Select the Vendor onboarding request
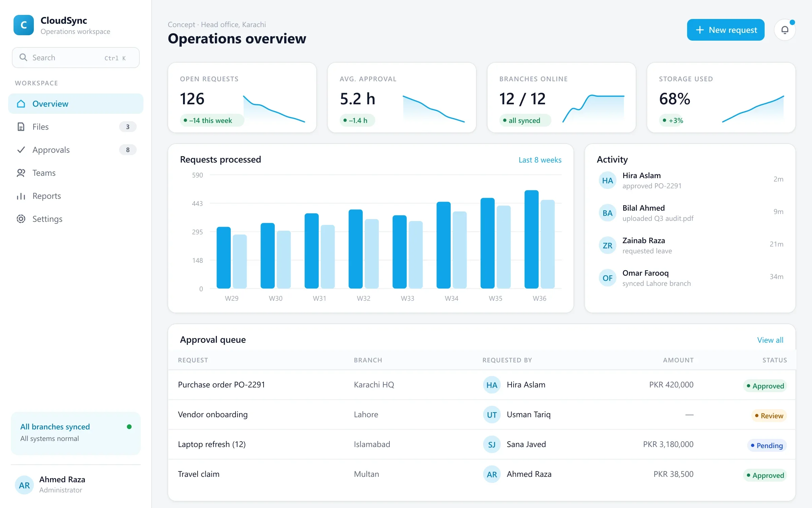This screenshot has height=508, width=812. (213, 415)
